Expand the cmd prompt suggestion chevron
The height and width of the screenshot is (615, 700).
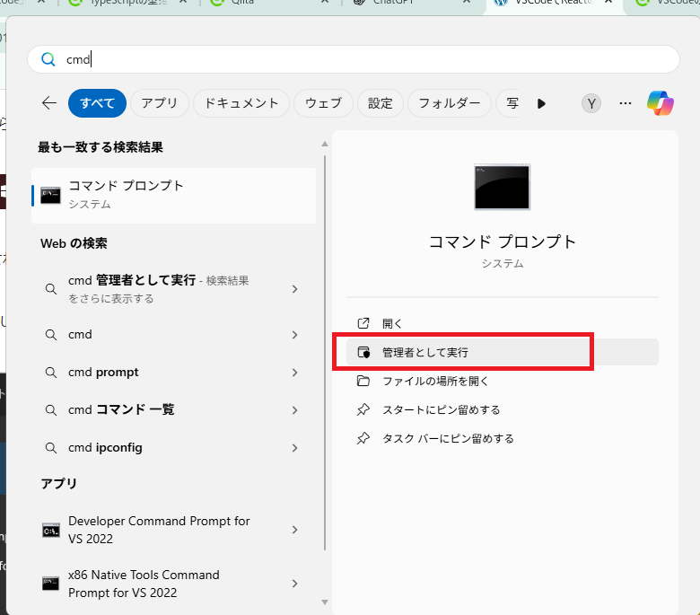click(294, 373)
